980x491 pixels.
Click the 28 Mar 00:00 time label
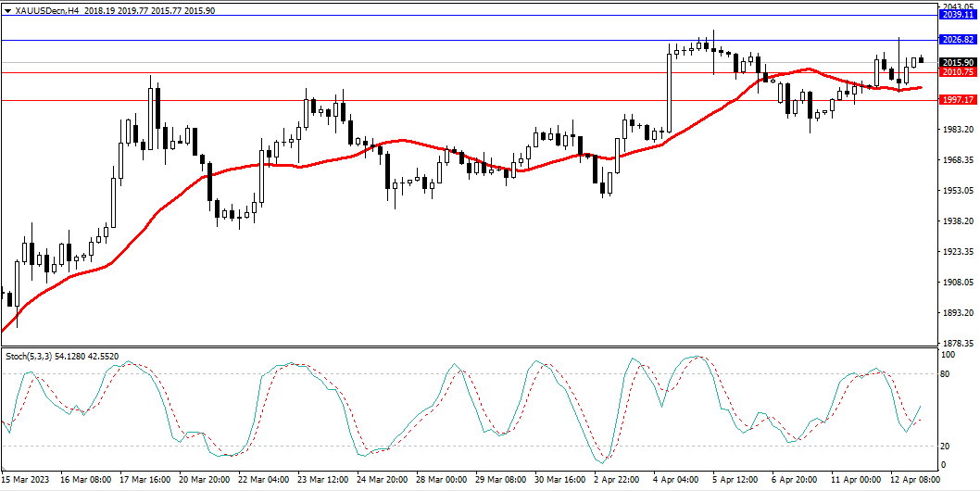coord(442,480)
